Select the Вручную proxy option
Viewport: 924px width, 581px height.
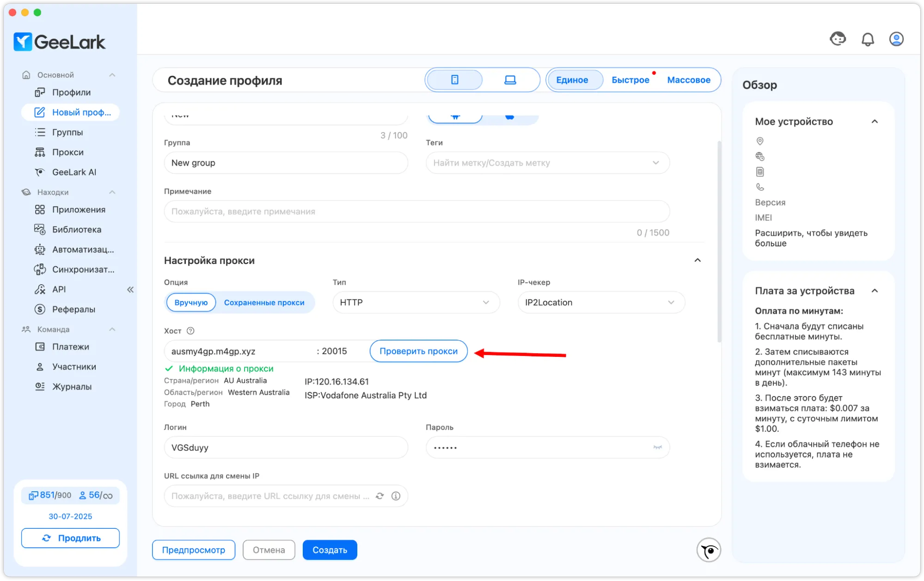[191, 303]
